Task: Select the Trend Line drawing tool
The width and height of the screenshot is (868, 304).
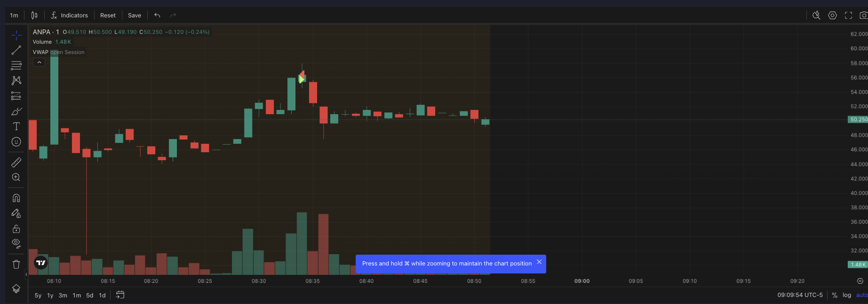Action: [16, 50]
